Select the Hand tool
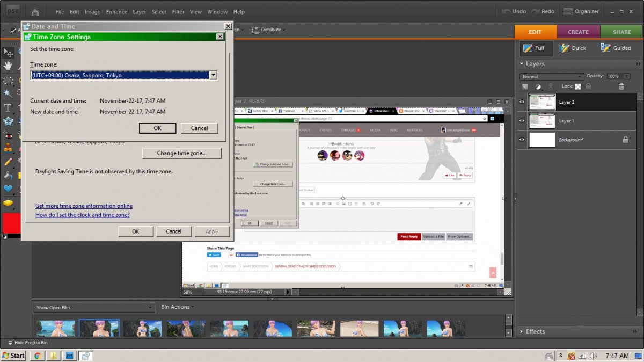 (x=8, y=66)
